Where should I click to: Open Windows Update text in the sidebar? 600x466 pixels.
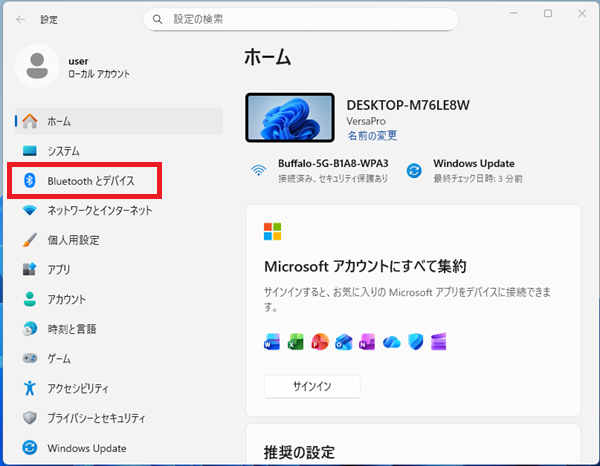[x=87, y=448]
